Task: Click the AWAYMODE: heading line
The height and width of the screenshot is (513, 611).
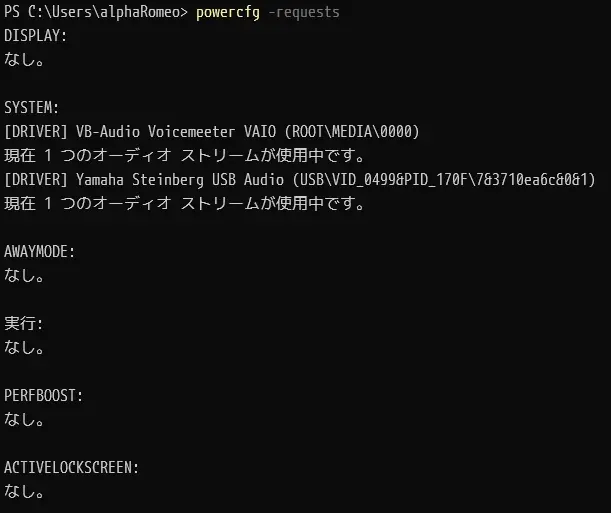Action: 39,252
